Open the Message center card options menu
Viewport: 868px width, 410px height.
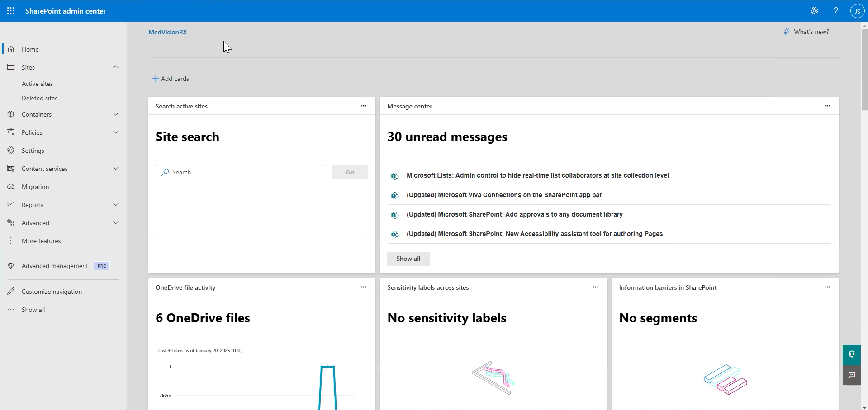827,106
